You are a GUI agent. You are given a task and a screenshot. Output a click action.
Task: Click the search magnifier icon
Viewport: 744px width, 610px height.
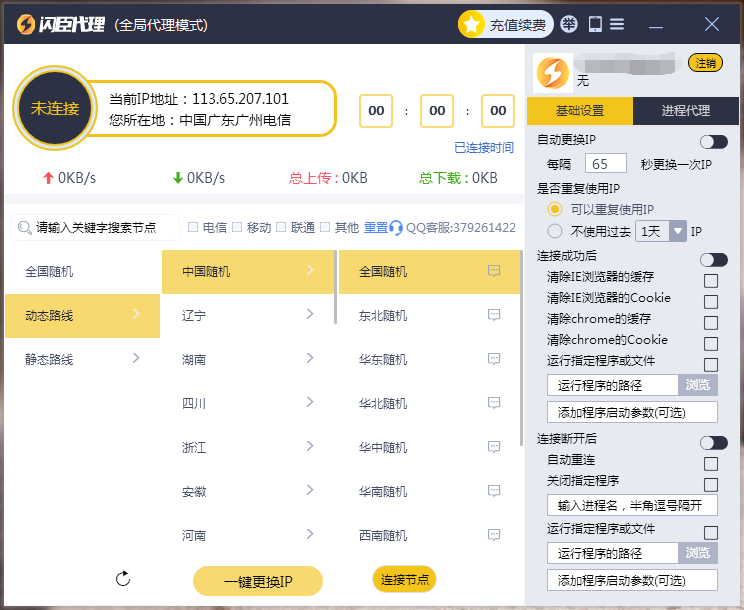(x=24, y=228)
